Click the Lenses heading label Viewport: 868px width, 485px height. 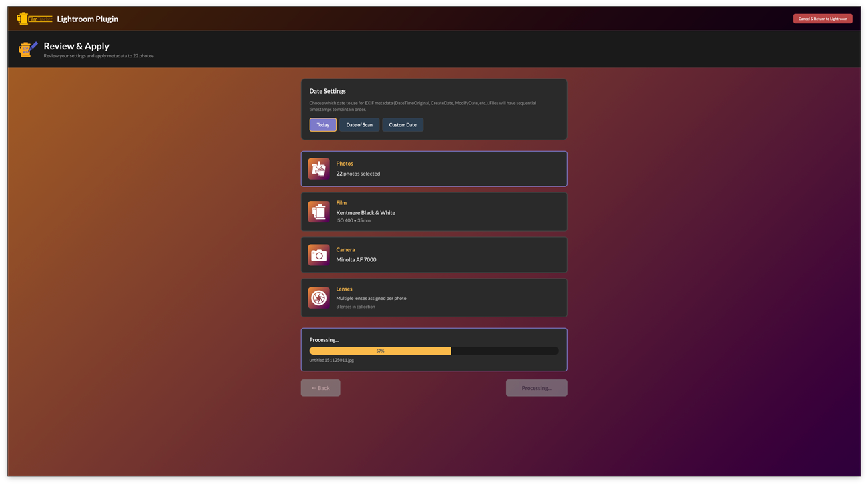click(x=344, y=289)
